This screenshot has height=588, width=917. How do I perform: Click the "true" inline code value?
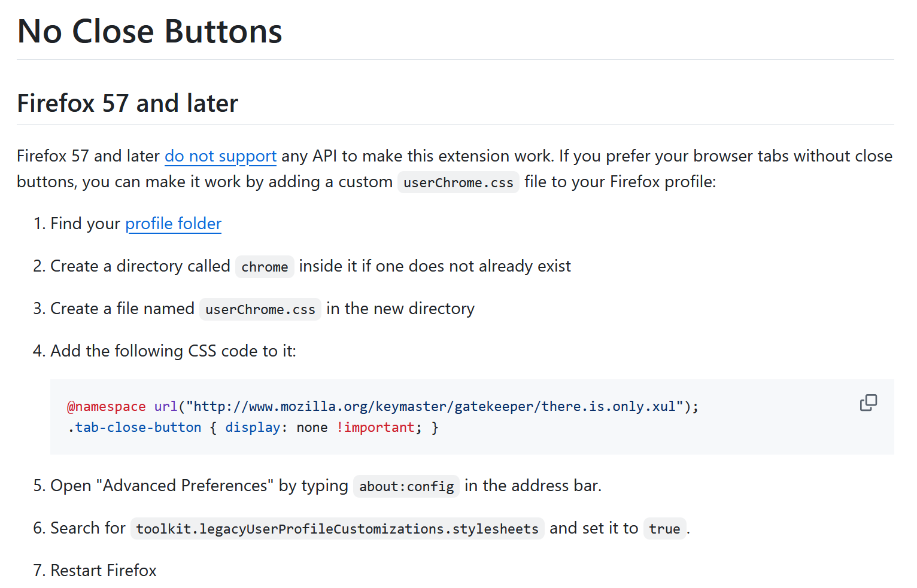pyautogui.click(x=664, y=529)
